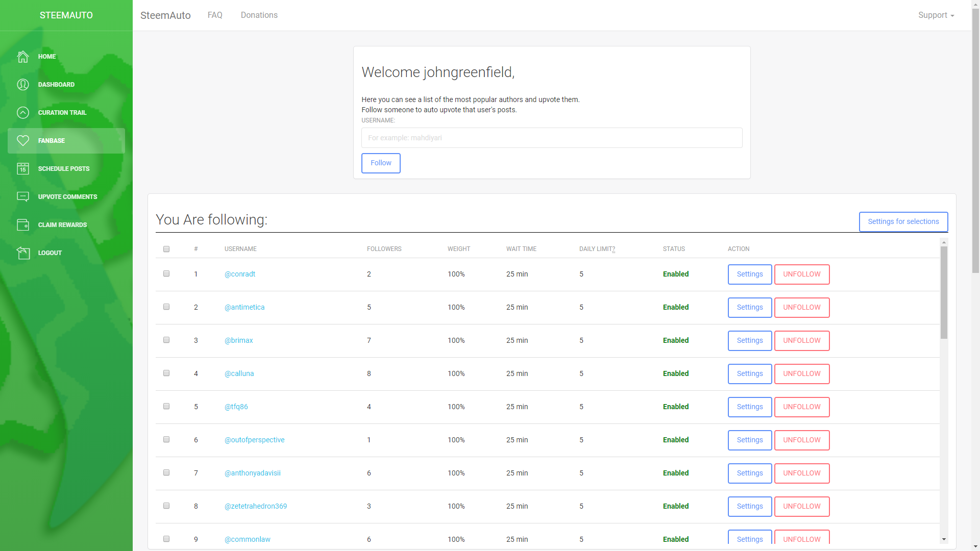
Task: Check the box for @brimax row
Action: [x=166, y=340]
